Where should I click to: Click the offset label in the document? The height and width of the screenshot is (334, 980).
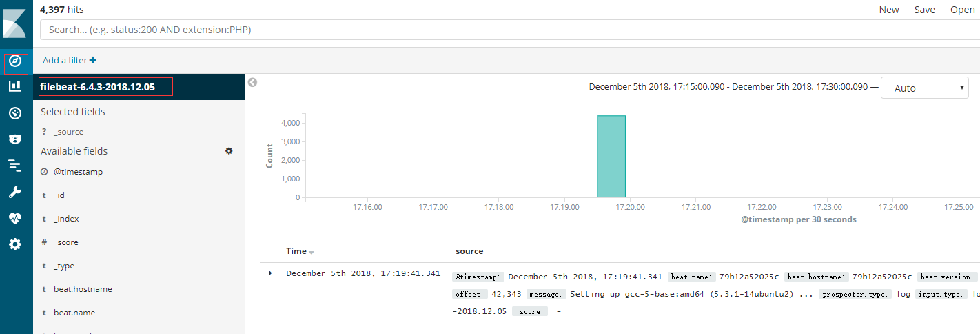tap(469, 294)
